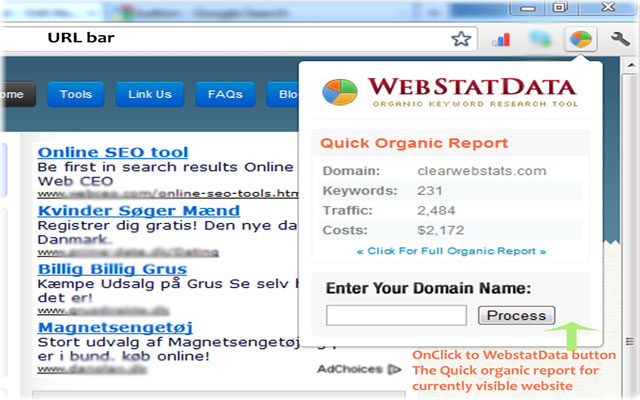Image resolution: width=640 pixels, height=400 pixels.
Task: Click the URL bar address field
Action: tap(239, 38)
